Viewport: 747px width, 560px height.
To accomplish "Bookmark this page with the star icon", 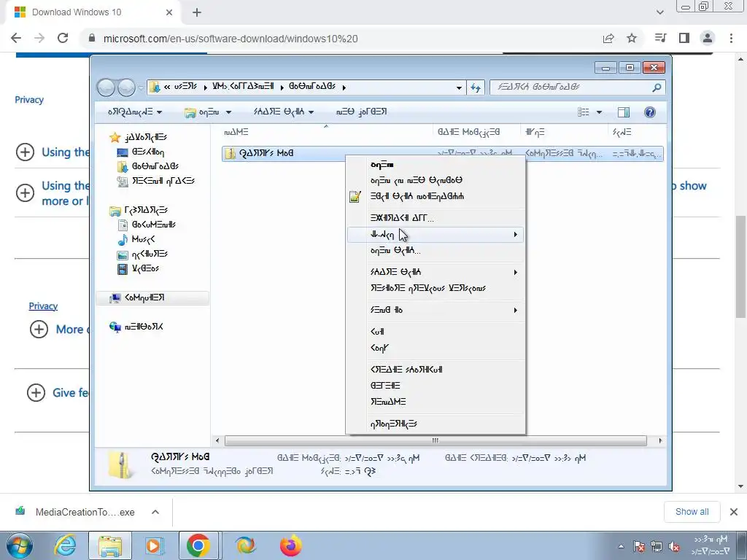I will [632, 38].
